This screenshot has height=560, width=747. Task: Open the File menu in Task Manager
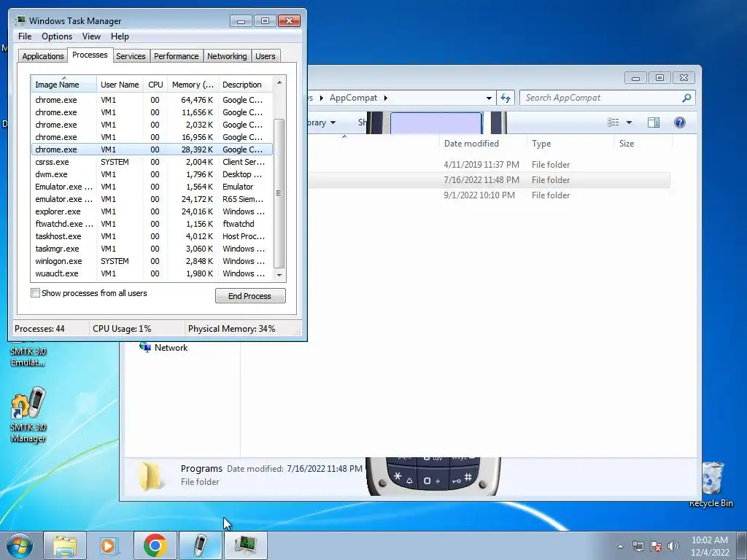click(25, 36)
